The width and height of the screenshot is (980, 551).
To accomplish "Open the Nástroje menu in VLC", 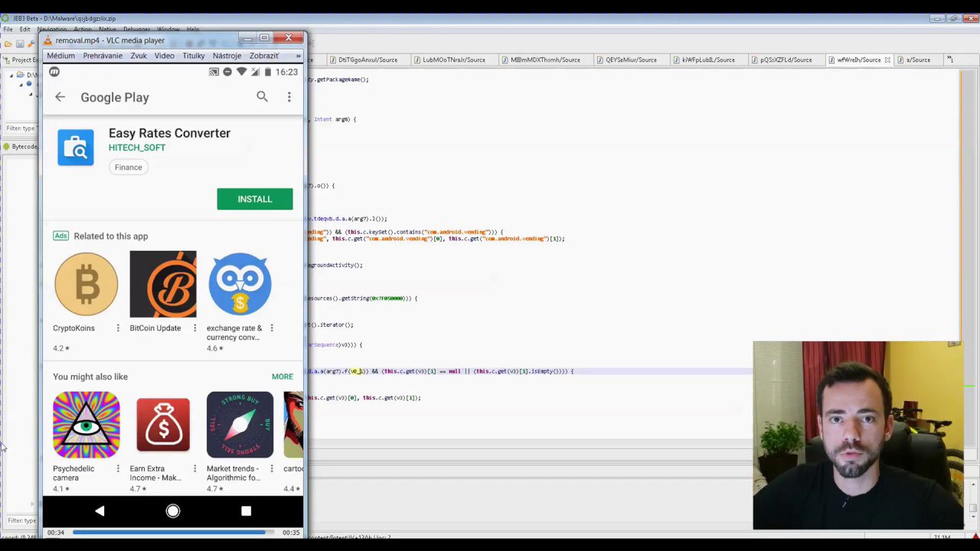I will pyautogui.click(x=227, y=56).
